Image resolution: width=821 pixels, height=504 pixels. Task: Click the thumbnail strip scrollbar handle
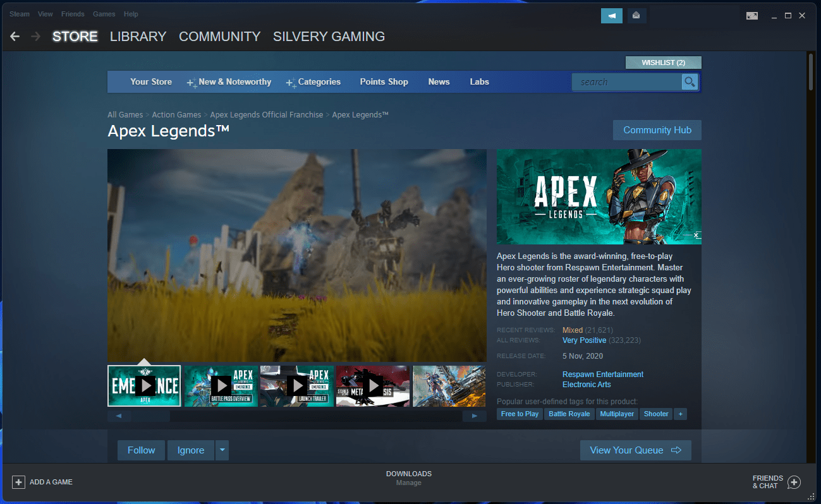[x=151, y=416]
